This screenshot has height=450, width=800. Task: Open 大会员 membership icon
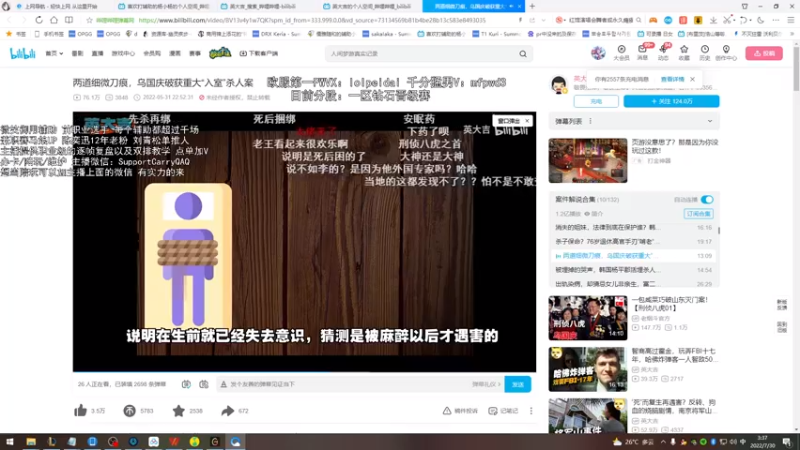click(621, 53)
